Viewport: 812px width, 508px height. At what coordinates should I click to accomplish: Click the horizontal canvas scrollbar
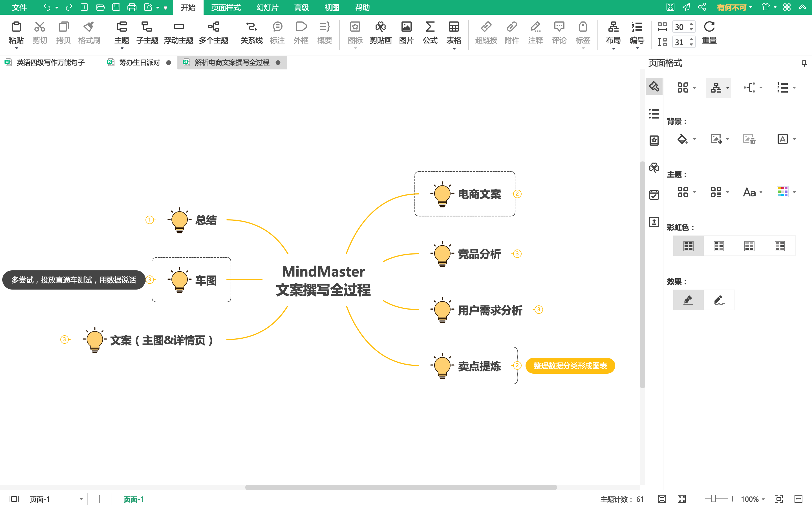401,487
